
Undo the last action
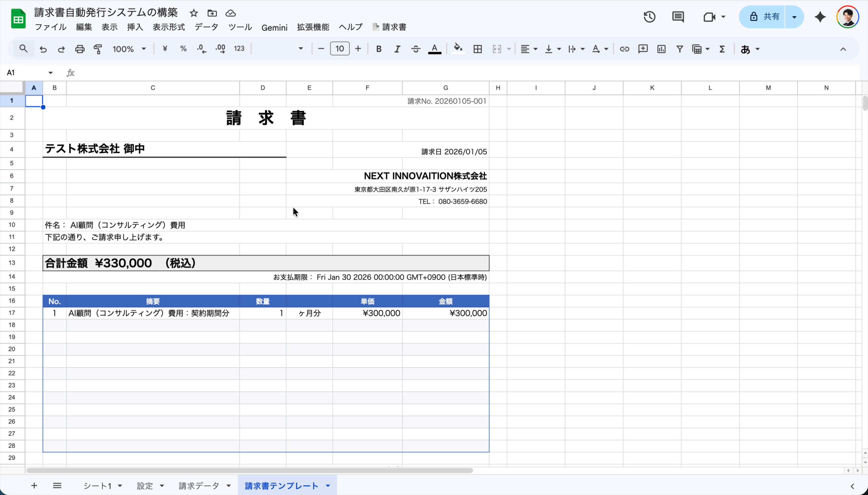coord(43,49)
